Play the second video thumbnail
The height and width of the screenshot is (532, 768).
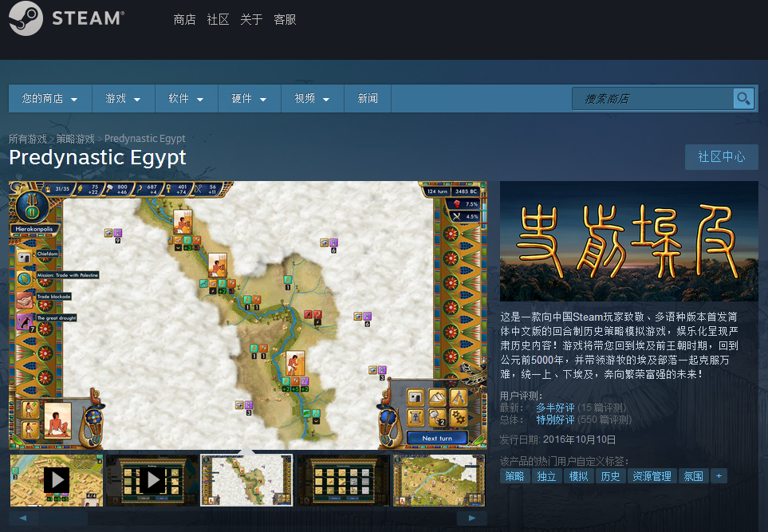point(152,480)
